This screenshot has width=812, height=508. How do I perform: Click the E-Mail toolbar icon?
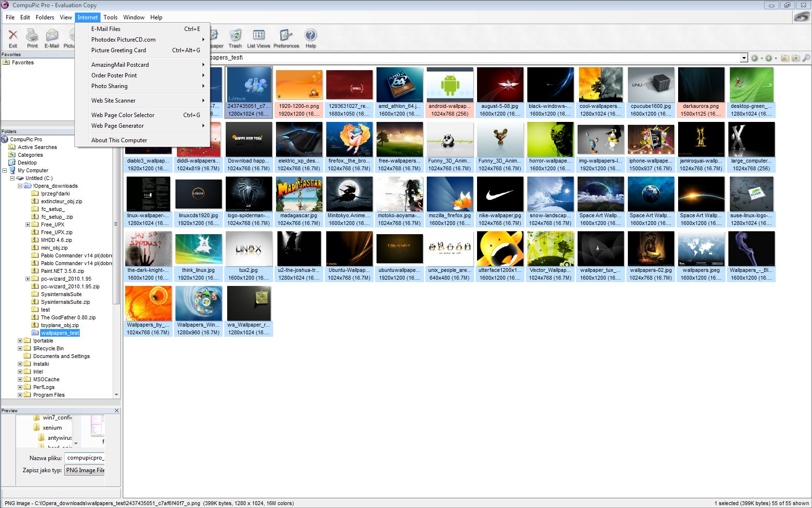click(52, 38)
